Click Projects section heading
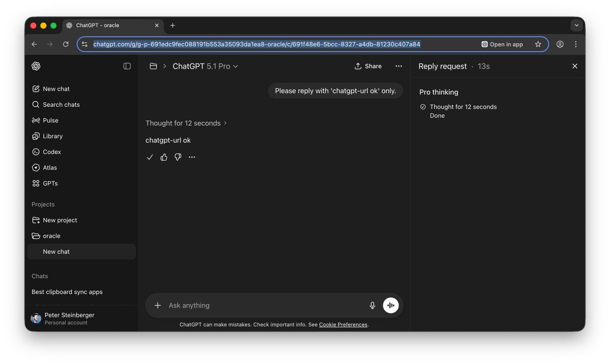Screen dimensions: 610x364 click(x=43, y=205)
